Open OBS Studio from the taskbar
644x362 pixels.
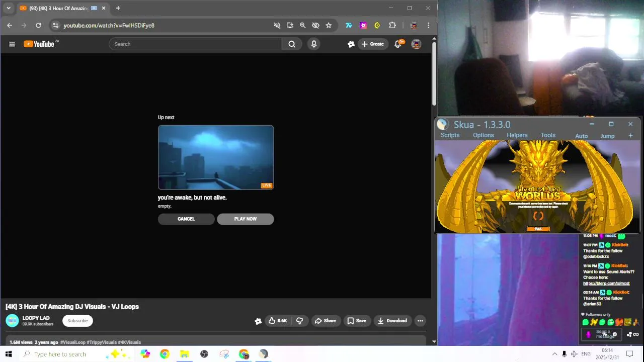click(x=204, y=354)
